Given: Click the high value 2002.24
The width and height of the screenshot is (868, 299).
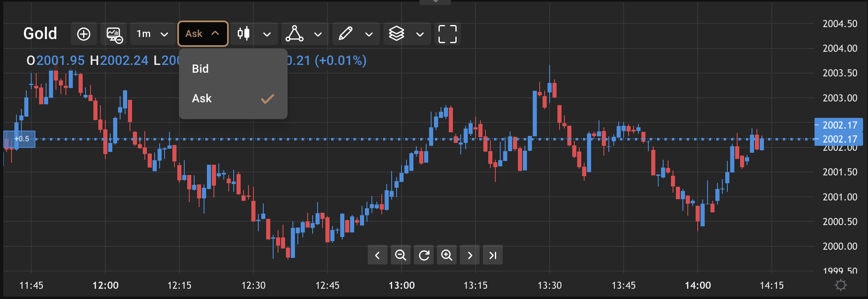Looking at the screenshot, I should click(124, 61).
